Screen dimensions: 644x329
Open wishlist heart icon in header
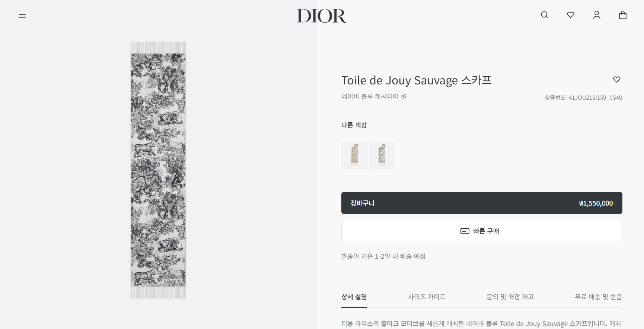(571, 15)
